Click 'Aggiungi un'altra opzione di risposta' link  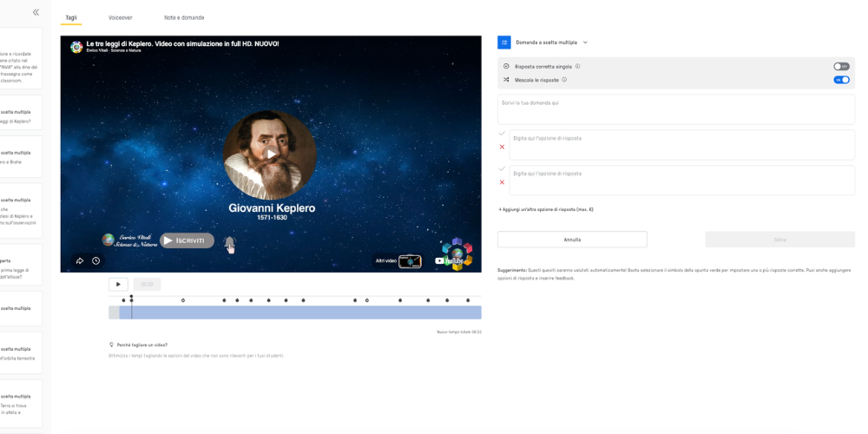[x=546, y=210]
